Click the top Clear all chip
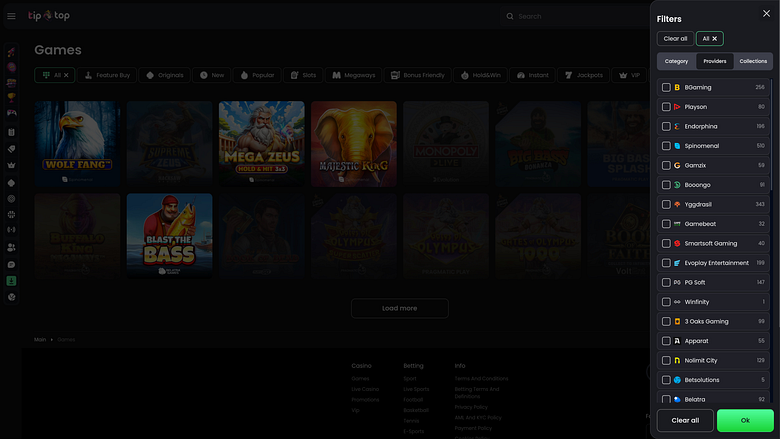780x439 pixels. click(675, 39)
